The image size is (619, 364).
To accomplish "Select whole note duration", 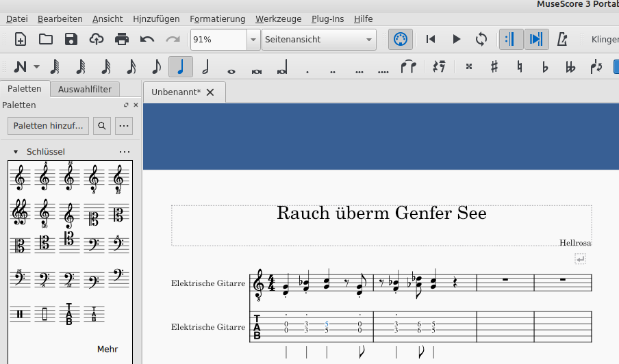I will (x=231, y=71).
